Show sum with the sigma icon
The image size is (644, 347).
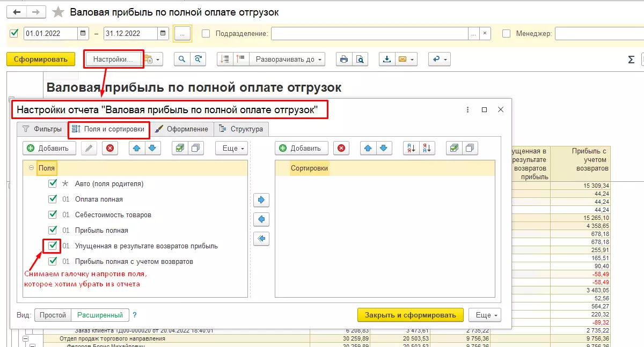coord(631,60)
